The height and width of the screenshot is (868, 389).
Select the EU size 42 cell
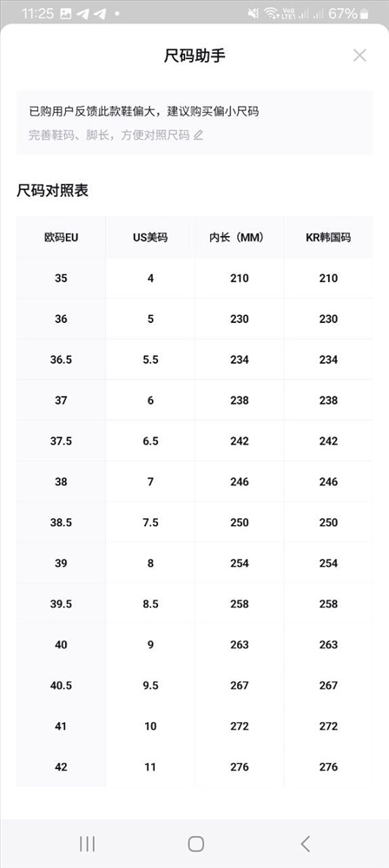61,766
